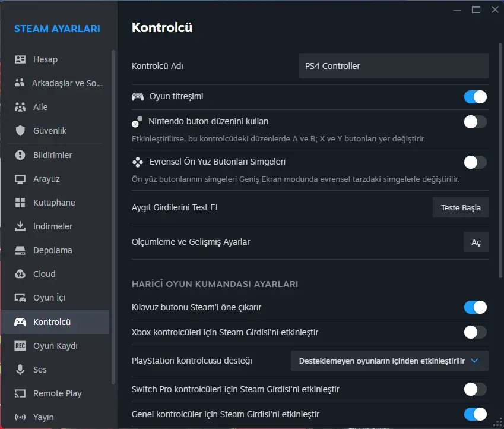Click the Güvenlik shield icon

[x=20, y=130]
